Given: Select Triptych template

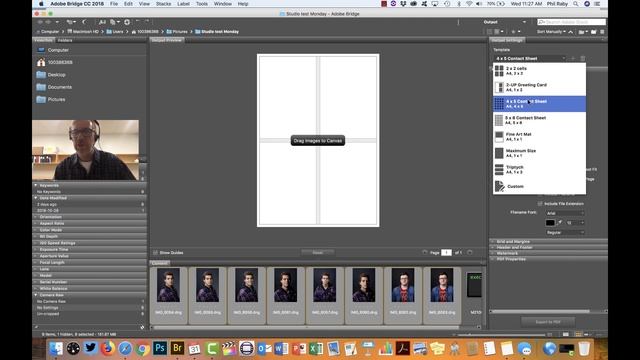Looking at the screenshot, I should [539, 169].
